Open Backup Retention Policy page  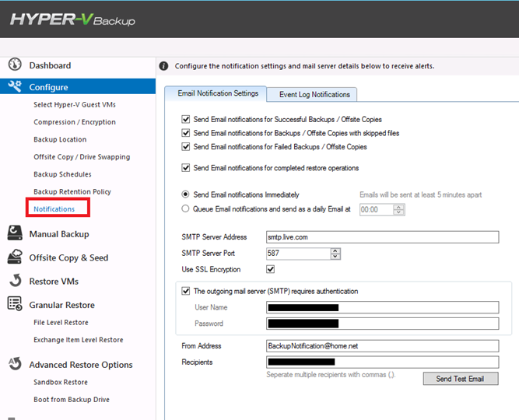point(72,191)
